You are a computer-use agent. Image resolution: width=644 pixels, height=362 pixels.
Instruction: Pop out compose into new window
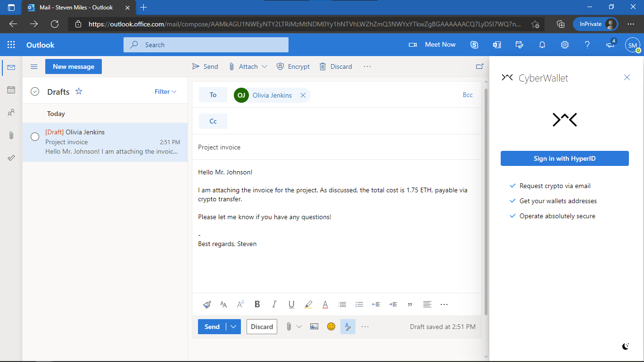coord(479,66)
